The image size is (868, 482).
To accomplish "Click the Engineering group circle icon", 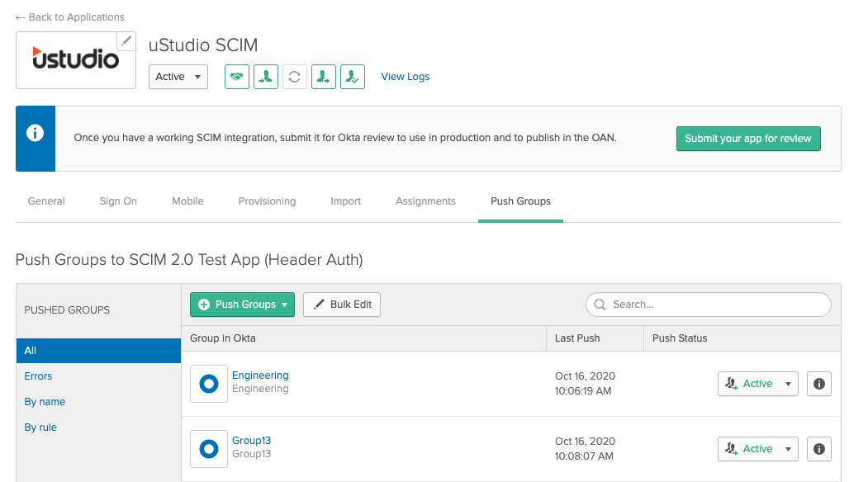I will [x=209, y=384].
